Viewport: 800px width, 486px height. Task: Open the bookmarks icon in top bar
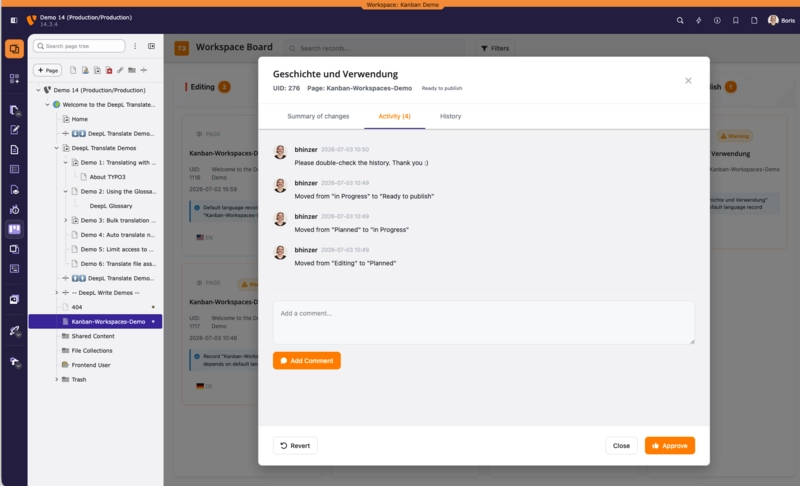click(x=735, y=20)
